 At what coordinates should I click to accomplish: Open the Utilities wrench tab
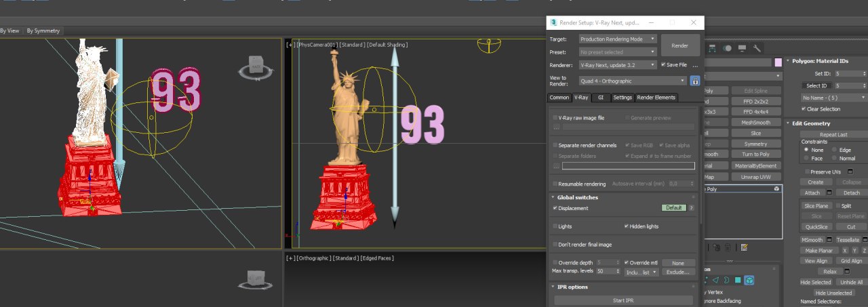tap(757, 48)
